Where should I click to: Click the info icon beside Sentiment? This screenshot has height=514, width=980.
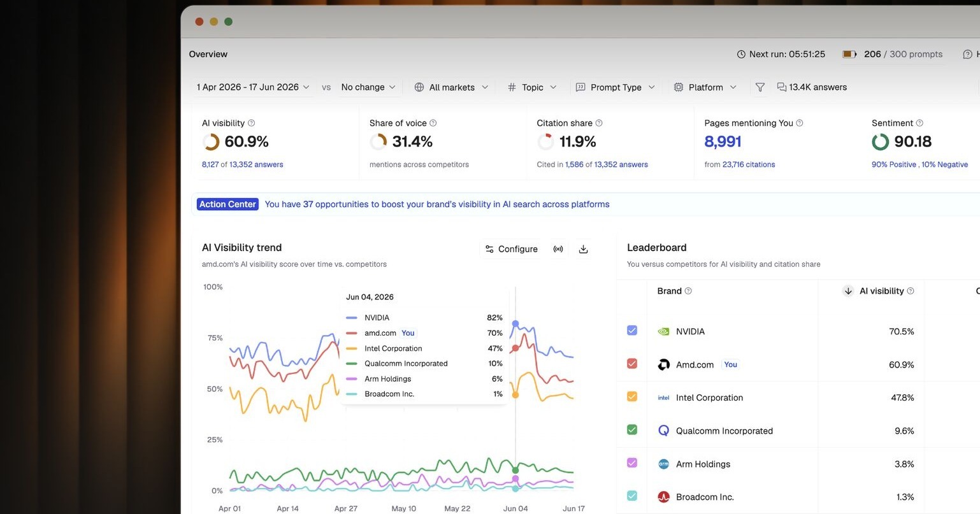919,123
